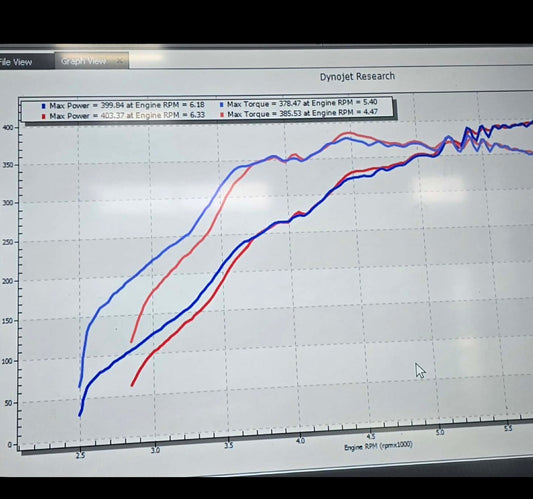Click the blue Max Power 399.84 legend swatch
The image size is (533, 499).
pos(44,106)
